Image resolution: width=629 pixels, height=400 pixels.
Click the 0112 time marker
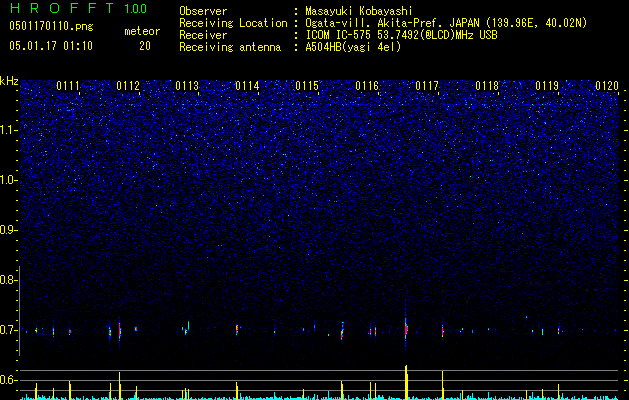tap(128, 86)
